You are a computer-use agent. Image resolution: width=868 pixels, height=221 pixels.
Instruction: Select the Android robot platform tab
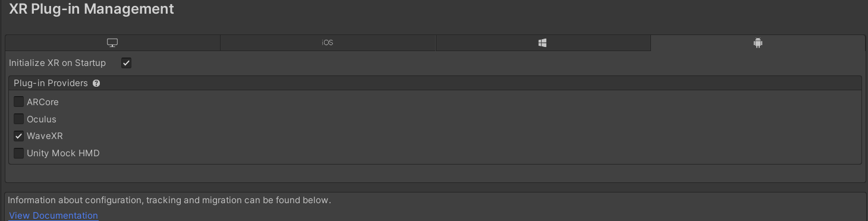click(757, 43)
